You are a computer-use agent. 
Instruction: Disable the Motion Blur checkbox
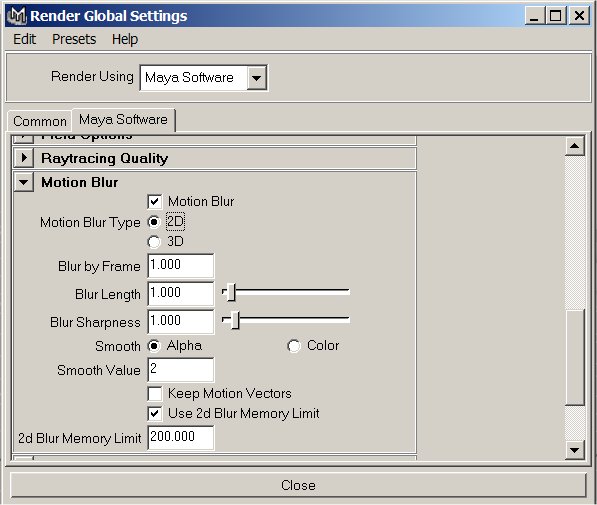(155, 201)
